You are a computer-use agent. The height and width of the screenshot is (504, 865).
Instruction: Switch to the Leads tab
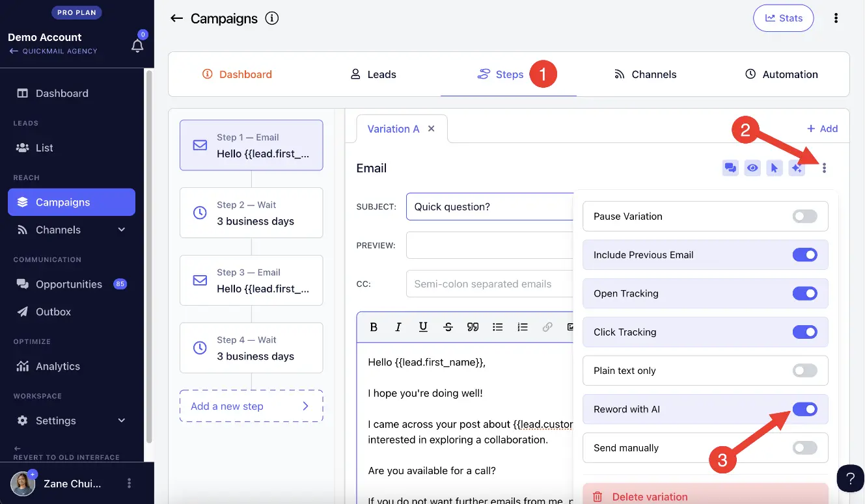pos(374,75)
